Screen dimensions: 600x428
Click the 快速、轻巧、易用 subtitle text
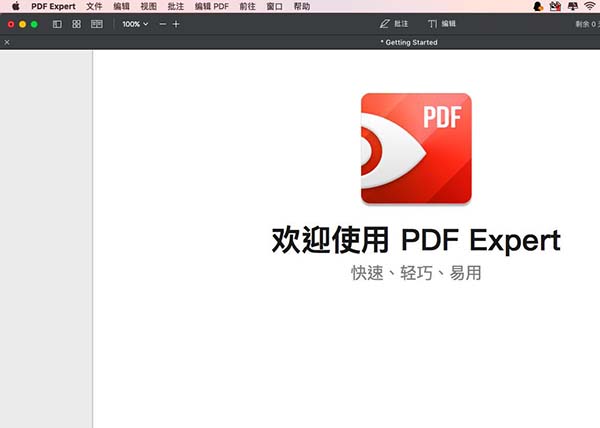pyautogui.click(x=416, y=273)
